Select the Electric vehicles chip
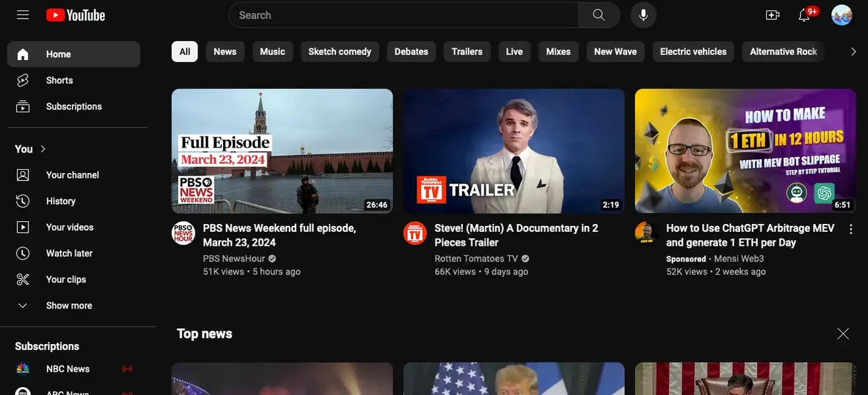This screenshot has height=395, width=868. point(693,52)
